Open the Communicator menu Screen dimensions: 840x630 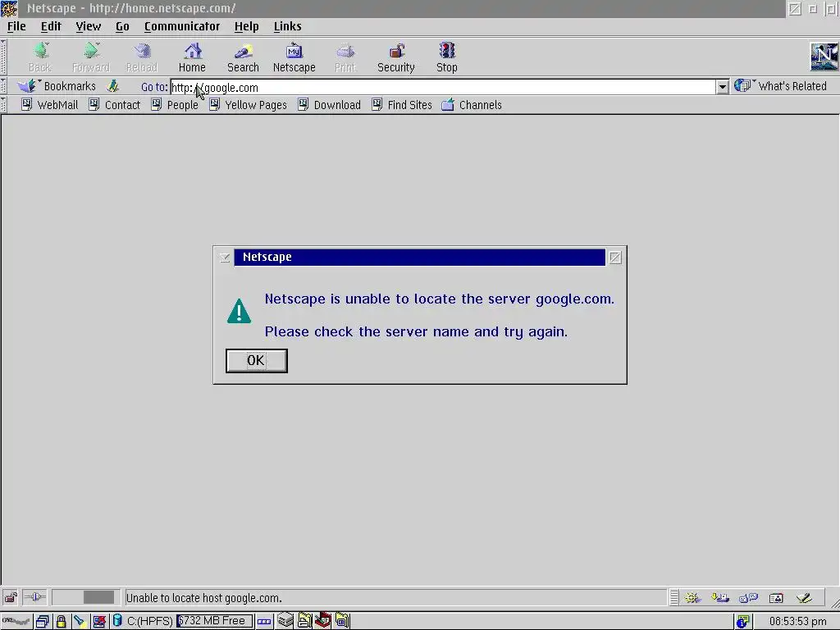pos(182,26)
